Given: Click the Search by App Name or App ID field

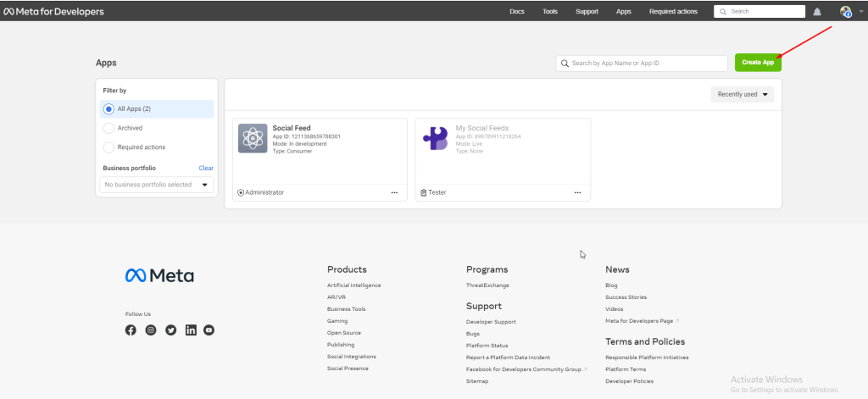Looking at the screenshot, I should 642,63.
